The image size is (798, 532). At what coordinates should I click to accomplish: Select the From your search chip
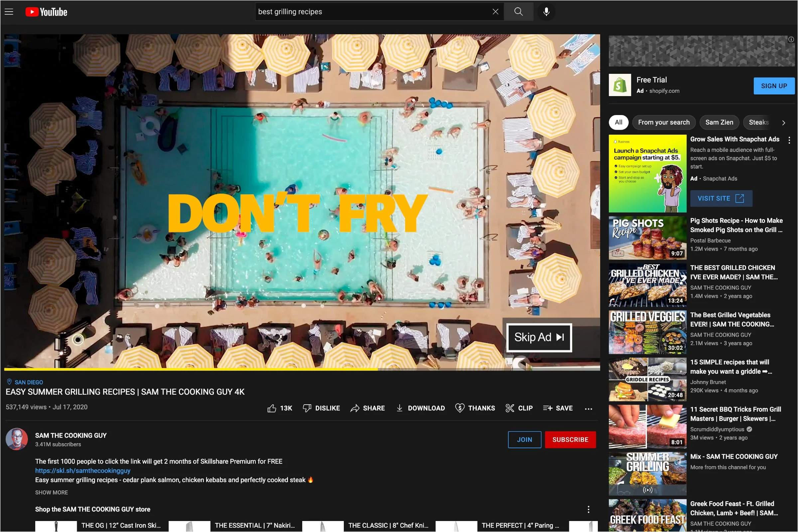[x=663, y=122]
